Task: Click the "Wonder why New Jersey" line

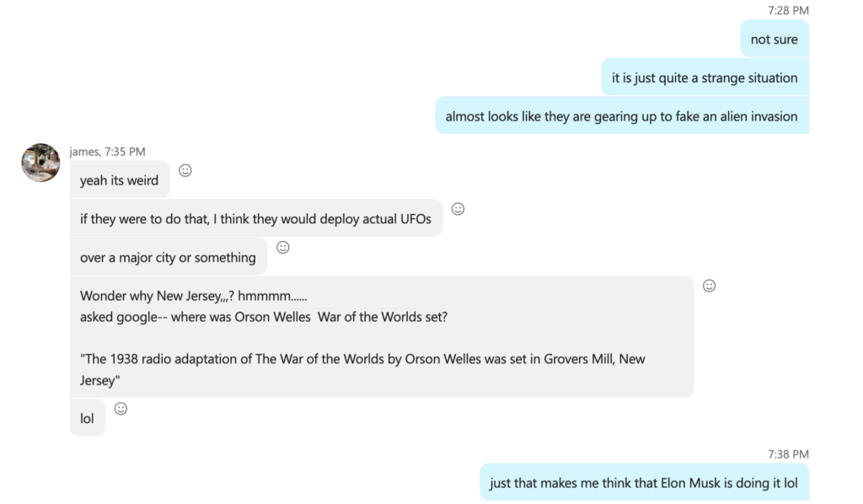Action: click(x=194, y=296)
